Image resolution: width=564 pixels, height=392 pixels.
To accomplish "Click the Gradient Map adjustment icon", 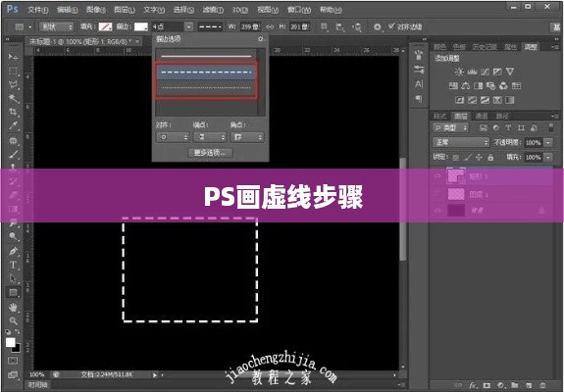I will 510,100.
